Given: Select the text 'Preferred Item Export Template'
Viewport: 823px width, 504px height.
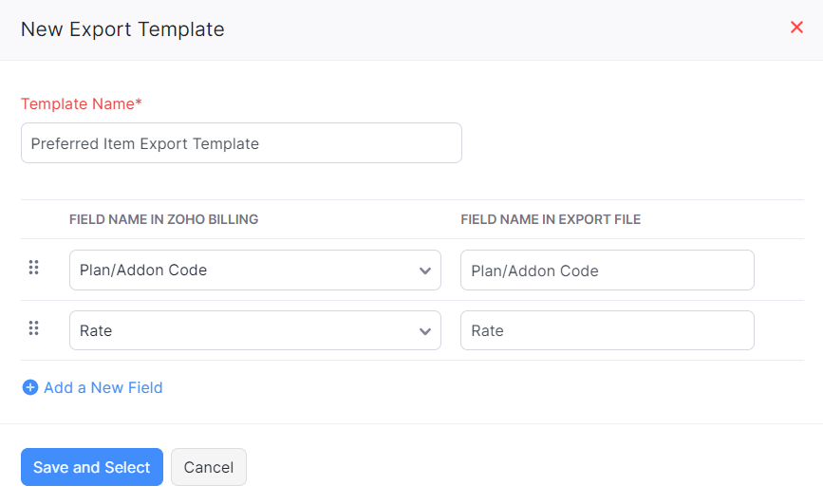Looking at the screenshot, I should pos(145,144).
